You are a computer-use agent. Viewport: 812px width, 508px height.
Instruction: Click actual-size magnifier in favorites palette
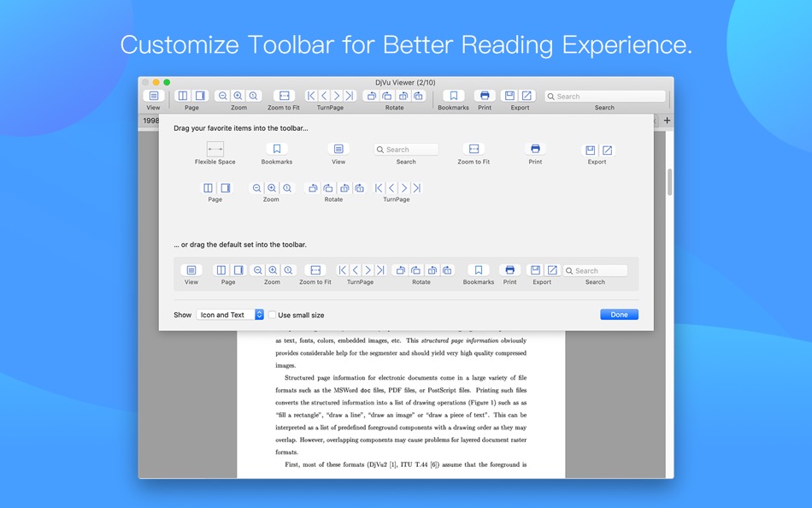287,187
